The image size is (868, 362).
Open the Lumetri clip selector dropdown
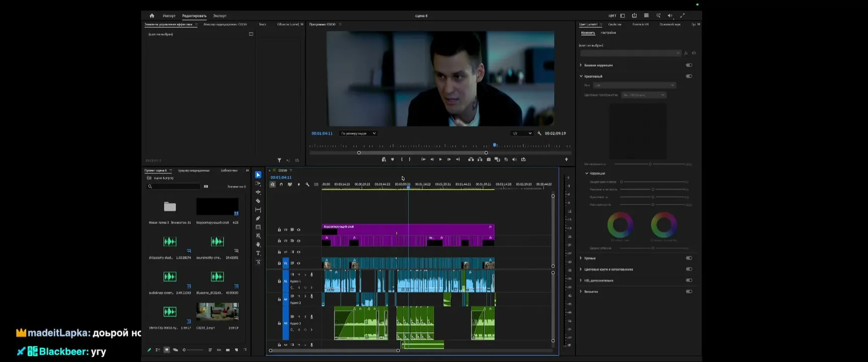coord(630,53)
